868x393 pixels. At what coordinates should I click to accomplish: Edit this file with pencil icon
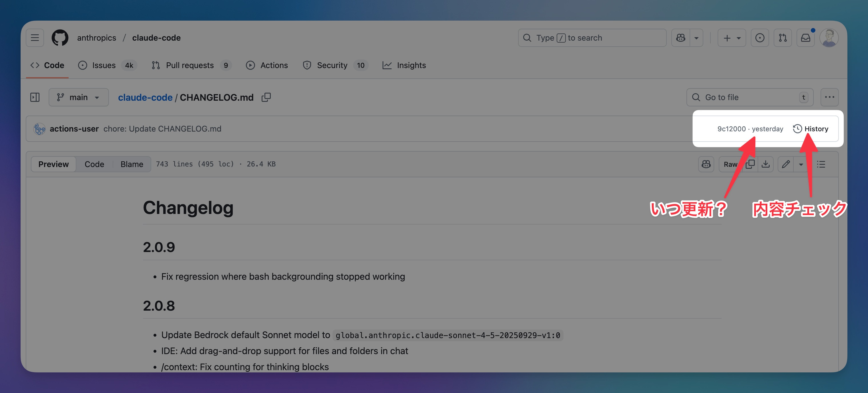coord(786,164)
